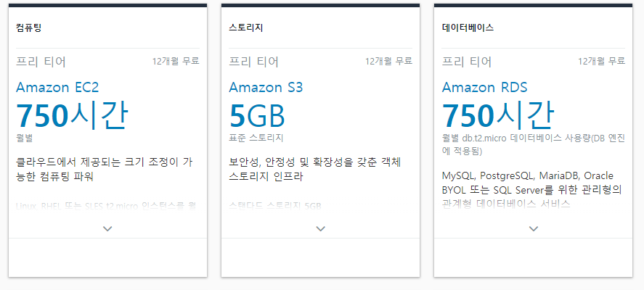The width and height of the screenshot is (644, 290).
Task: Click the 5GB figure in the S3 card
Action: 257,116
